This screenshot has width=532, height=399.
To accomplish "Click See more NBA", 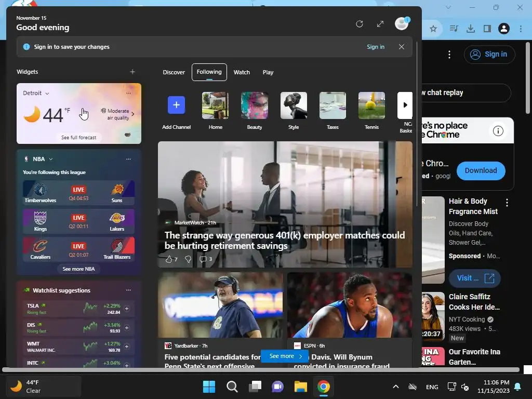I will pyautogui.click(x=79, y=269).
